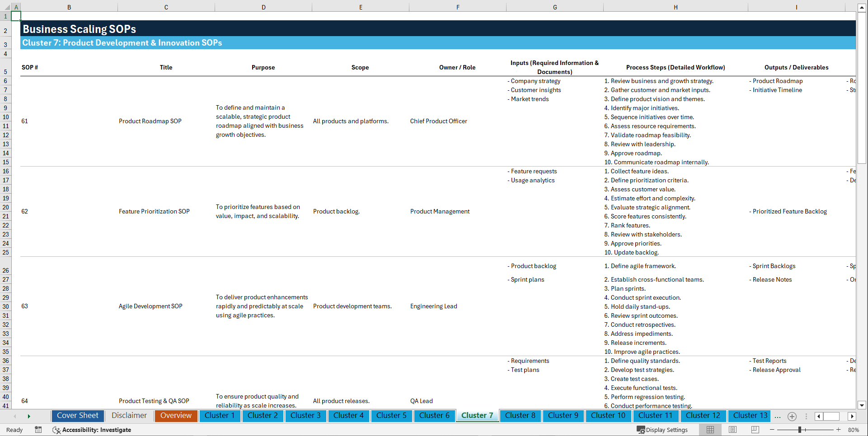The height and width of the screenshot is (436, 868).
Task: Open the Cover Sheet tab
Action: coord(77,416)
